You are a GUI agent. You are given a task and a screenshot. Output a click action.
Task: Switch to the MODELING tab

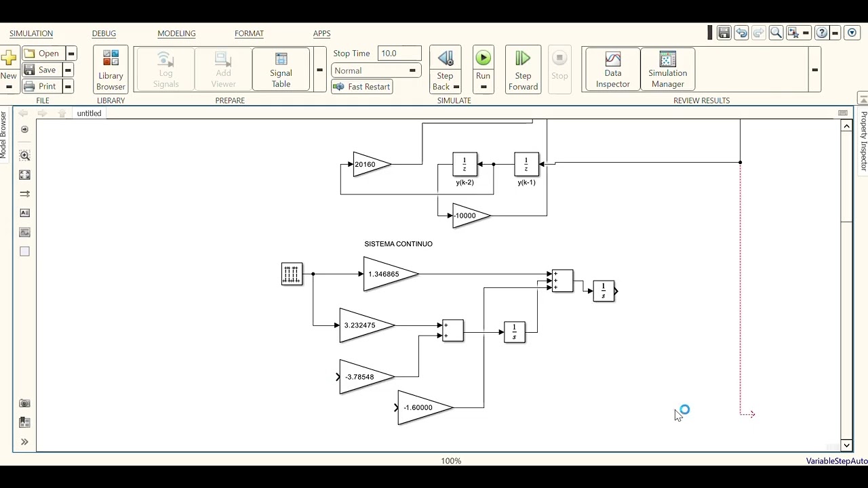click(x=176, y=33)
